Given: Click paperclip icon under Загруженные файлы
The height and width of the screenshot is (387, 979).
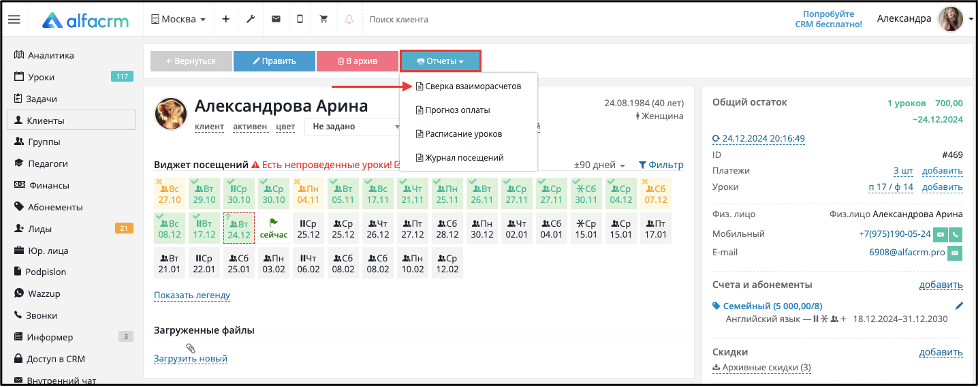Looking at the screenshot, I should [190, 348].
